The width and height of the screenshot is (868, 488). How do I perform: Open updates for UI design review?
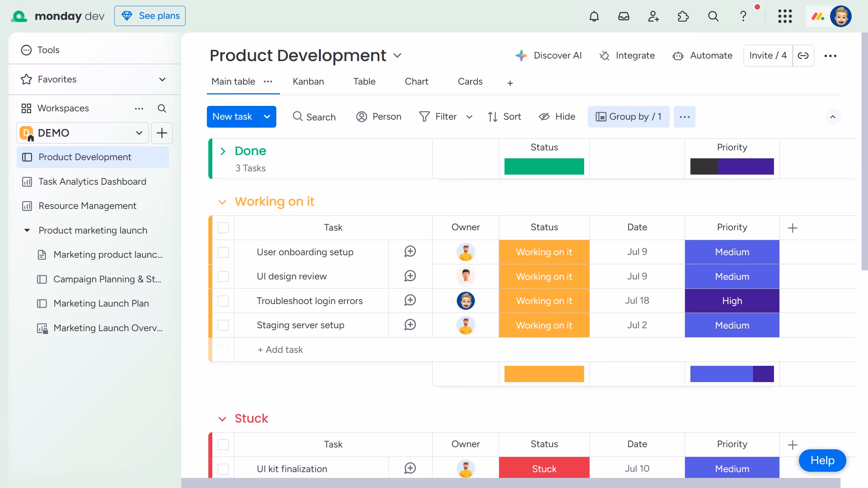[x=410, y=276]
